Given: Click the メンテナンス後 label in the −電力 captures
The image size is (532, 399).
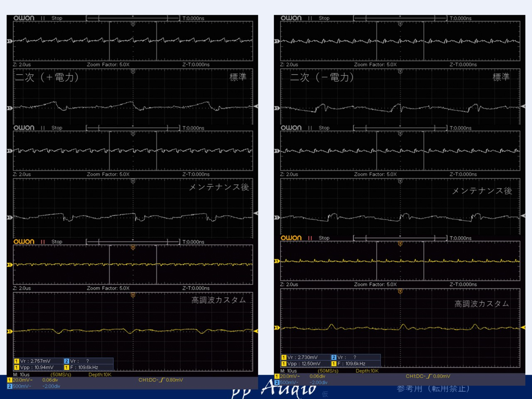Looking at the screenshot, I should (x=482, y=191).
